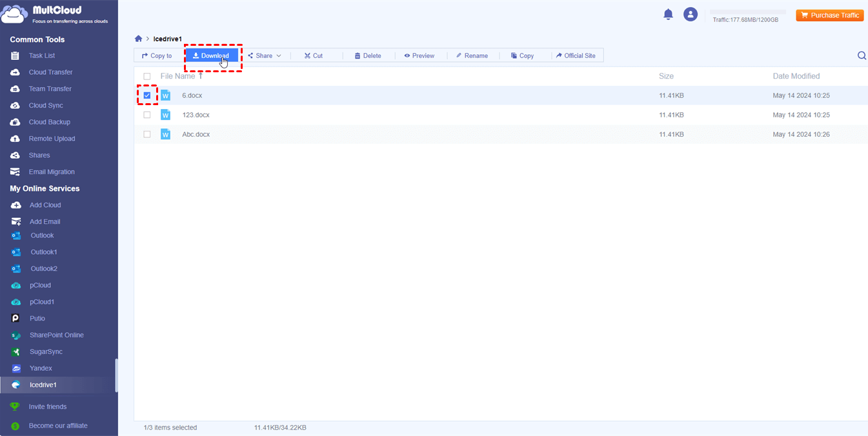
Task: Click the search magnifier icon
Action: click(862, 55)
